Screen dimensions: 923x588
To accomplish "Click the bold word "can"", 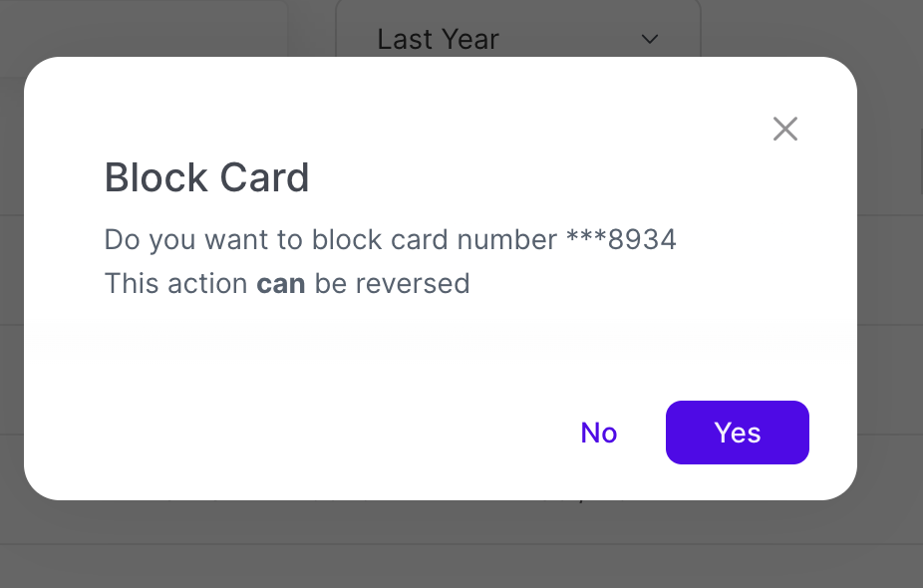I will pyautogui.click(x=280, y=284).
